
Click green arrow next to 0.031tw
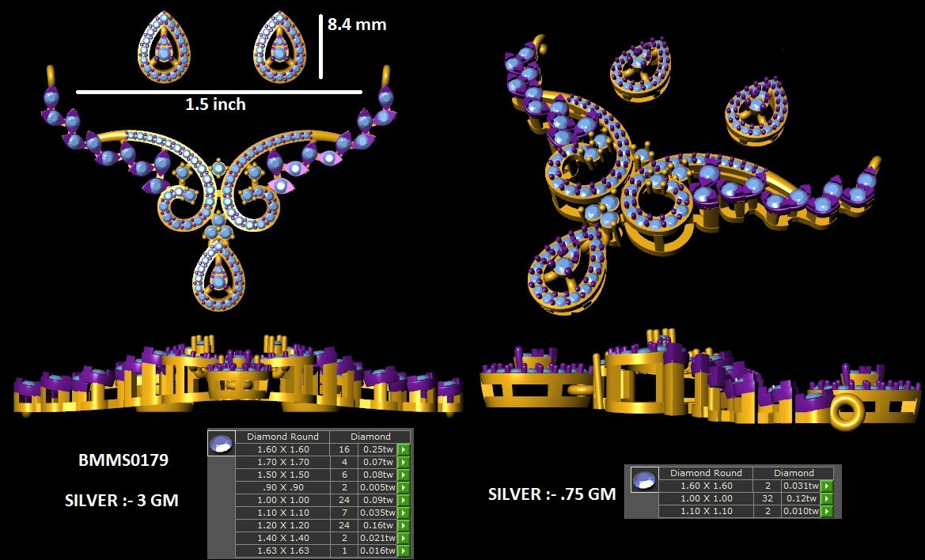(x=827, y=486)
